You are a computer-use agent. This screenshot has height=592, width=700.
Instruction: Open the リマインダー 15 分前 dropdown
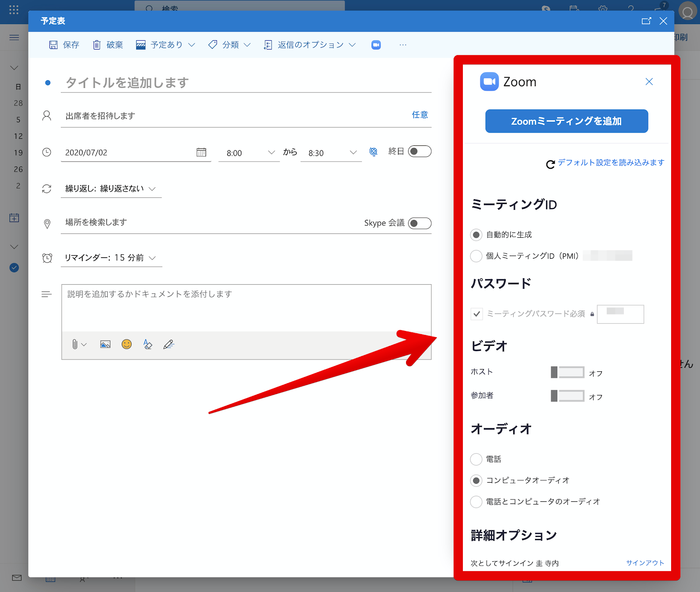[x=111, y=258]
